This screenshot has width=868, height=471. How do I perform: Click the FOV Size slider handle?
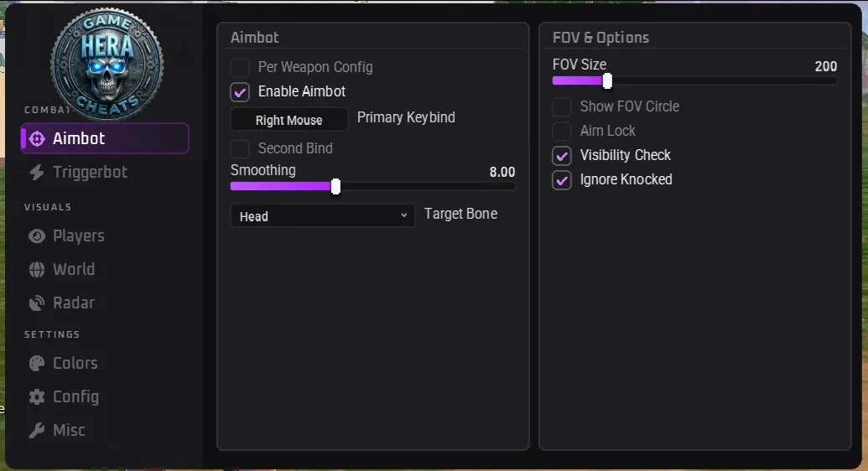(x=607, y=80)
